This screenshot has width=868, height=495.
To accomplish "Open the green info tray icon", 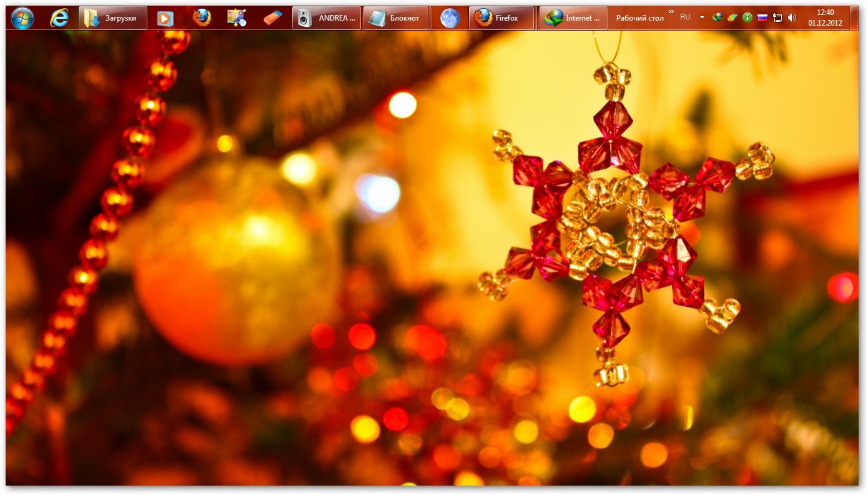I will click(747, 17).
